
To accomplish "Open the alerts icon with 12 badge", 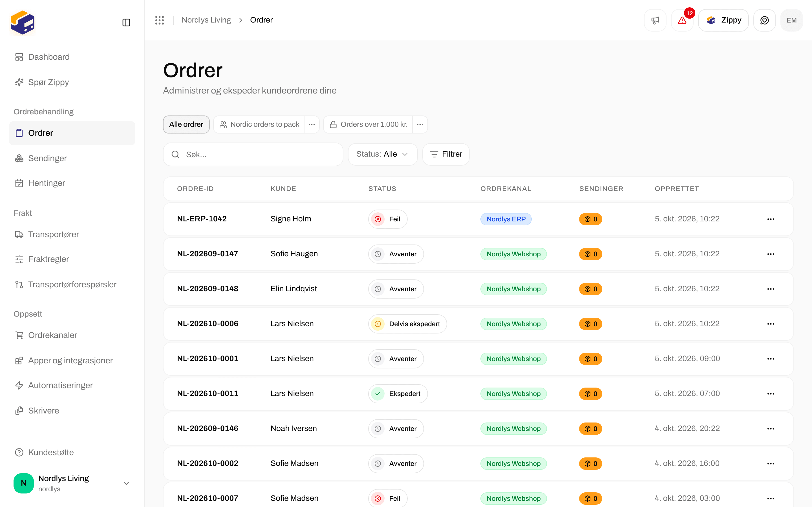I will pyautogui.click(x=682, y=20).
